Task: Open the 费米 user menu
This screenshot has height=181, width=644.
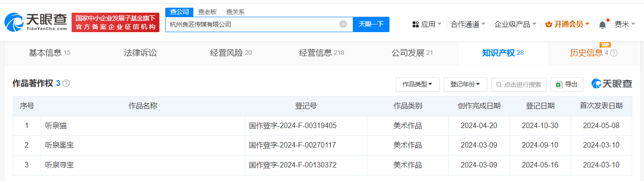Action: click(625, 24)
